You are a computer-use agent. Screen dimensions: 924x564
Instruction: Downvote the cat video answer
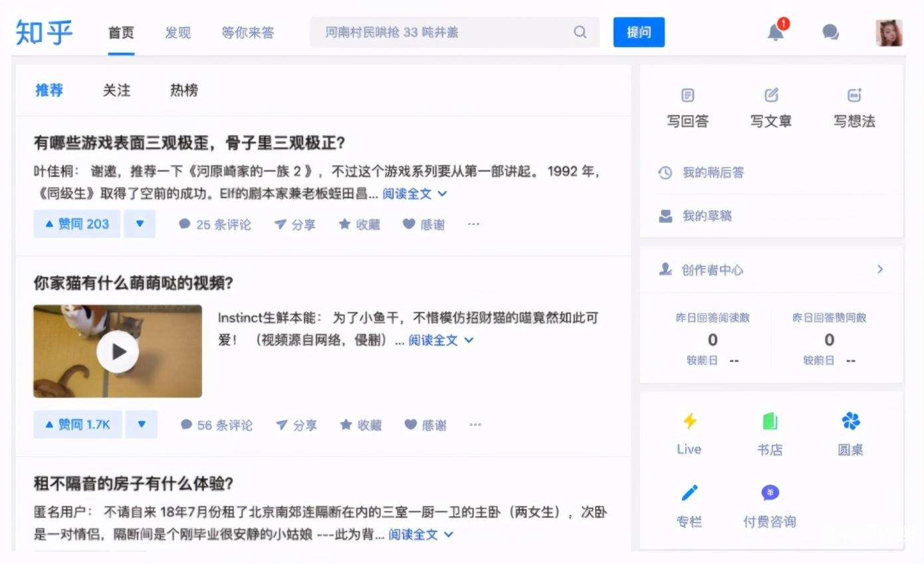pos(141,424)
